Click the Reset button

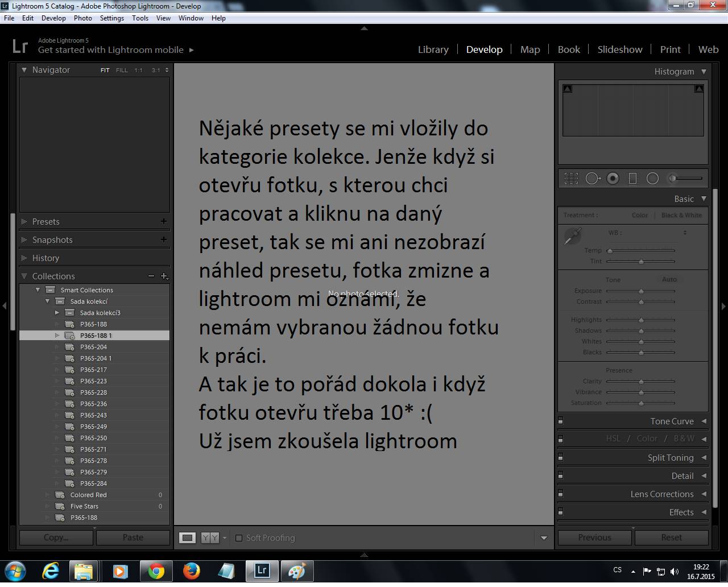(672, 538)
